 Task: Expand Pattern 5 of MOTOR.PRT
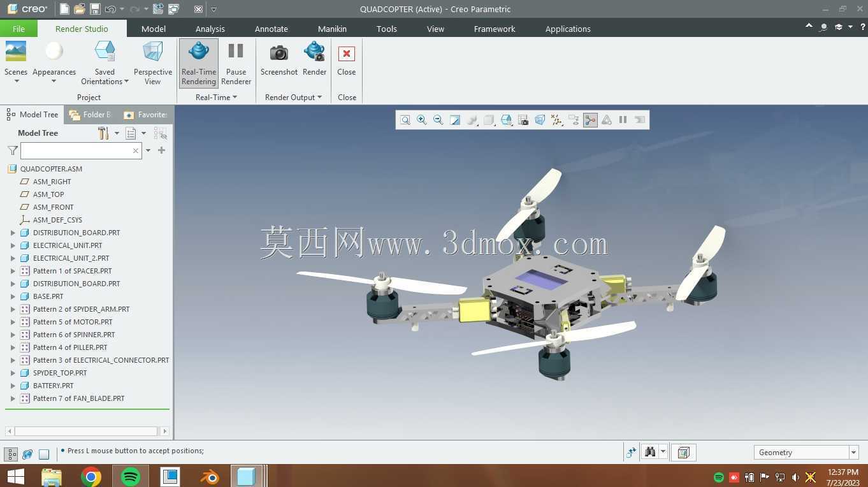[13, 322]
